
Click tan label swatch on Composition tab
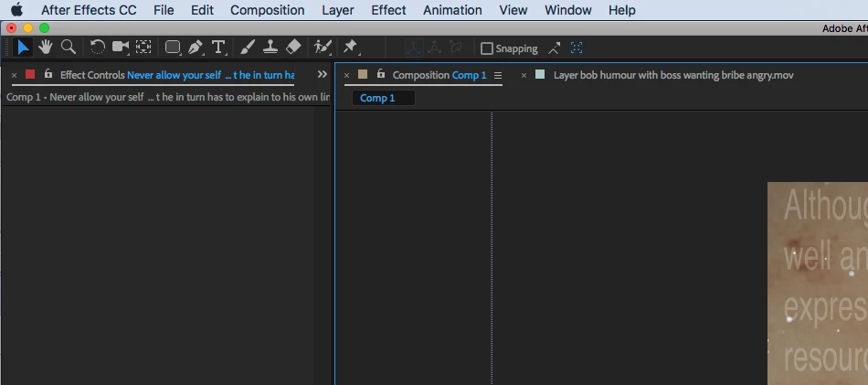pyautogui.click(x=363, y=74)
